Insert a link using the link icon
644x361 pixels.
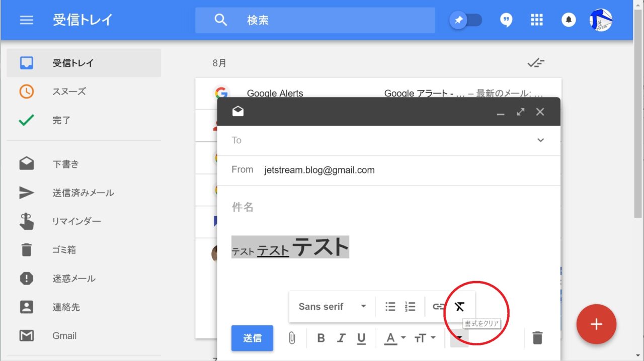coord(439,307)
